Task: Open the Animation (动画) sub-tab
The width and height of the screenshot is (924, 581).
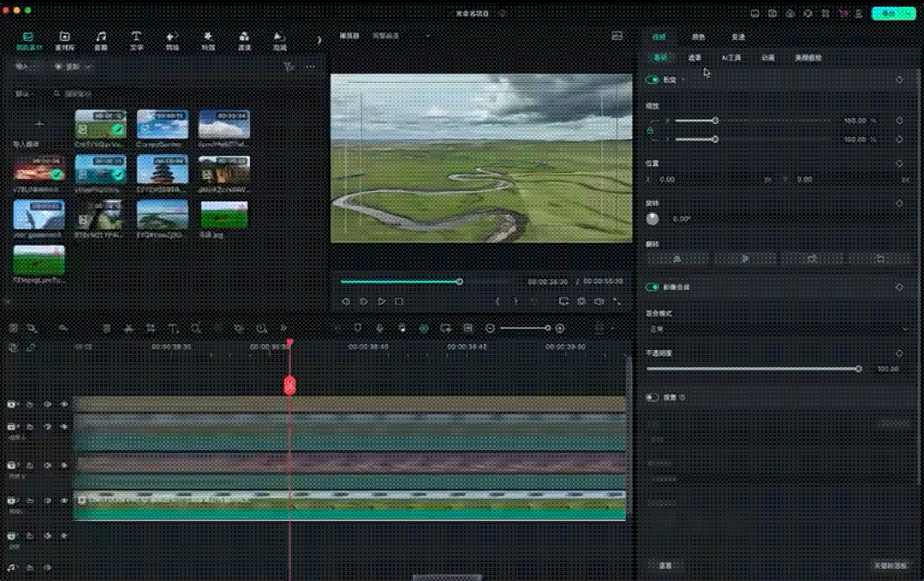Action: pos(768,57)
